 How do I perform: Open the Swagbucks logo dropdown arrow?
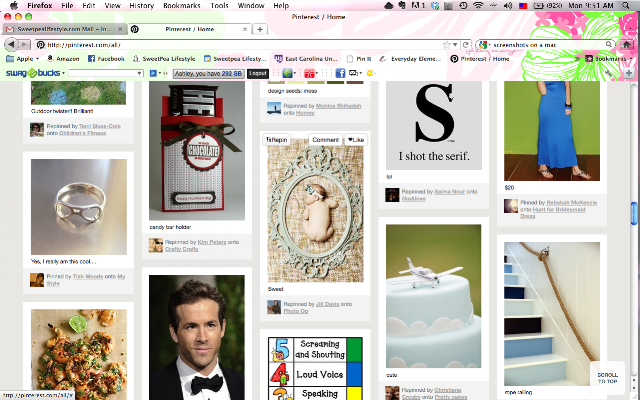click(63, 73)
